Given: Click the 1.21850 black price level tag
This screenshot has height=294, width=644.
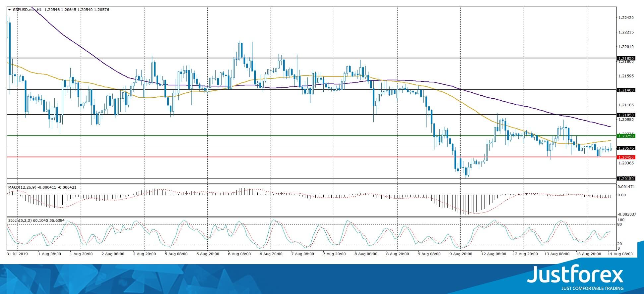Looking at the screenshot, I should point(626,59).
